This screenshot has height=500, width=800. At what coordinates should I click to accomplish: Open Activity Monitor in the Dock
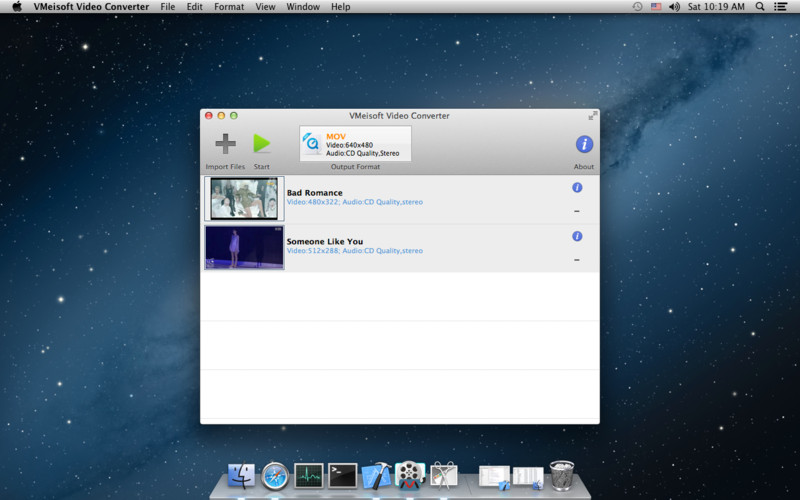(x=309, y=476)
